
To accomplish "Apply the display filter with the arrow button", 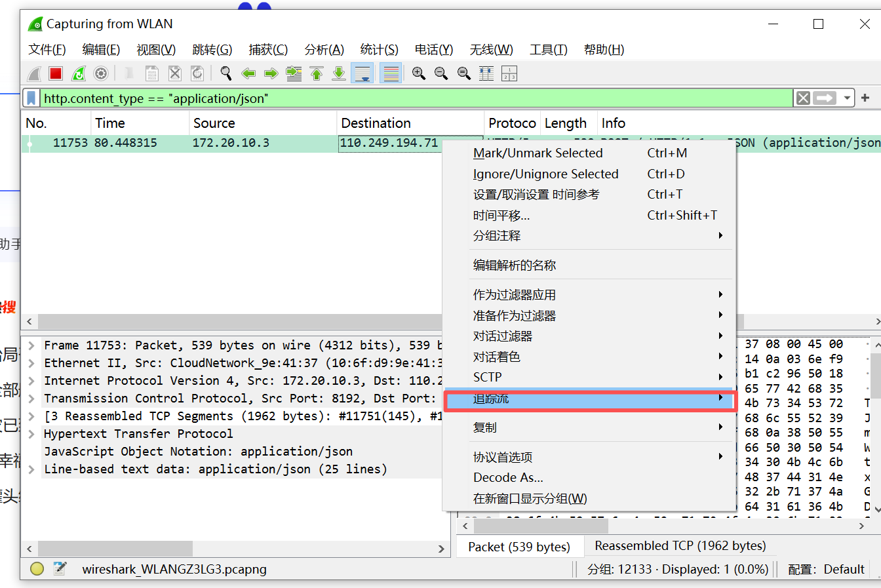I will (825, 98).
